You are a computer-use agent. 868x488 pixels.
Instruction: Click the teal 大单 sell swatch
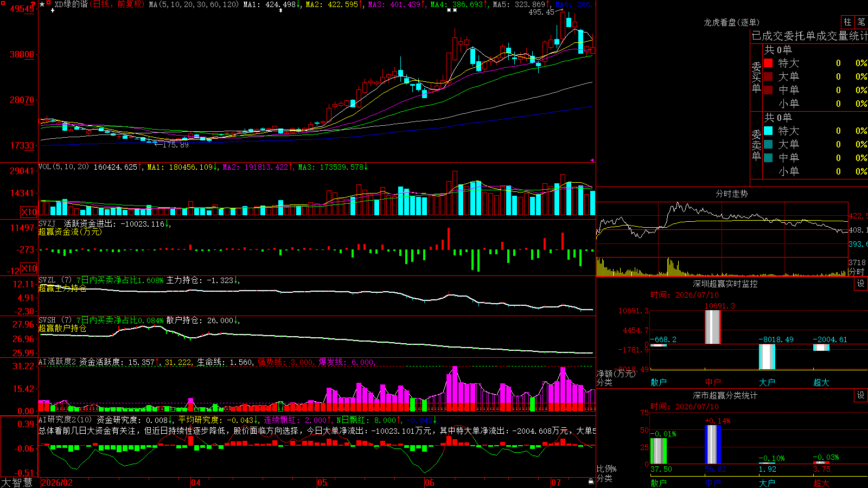coord(768,144)
